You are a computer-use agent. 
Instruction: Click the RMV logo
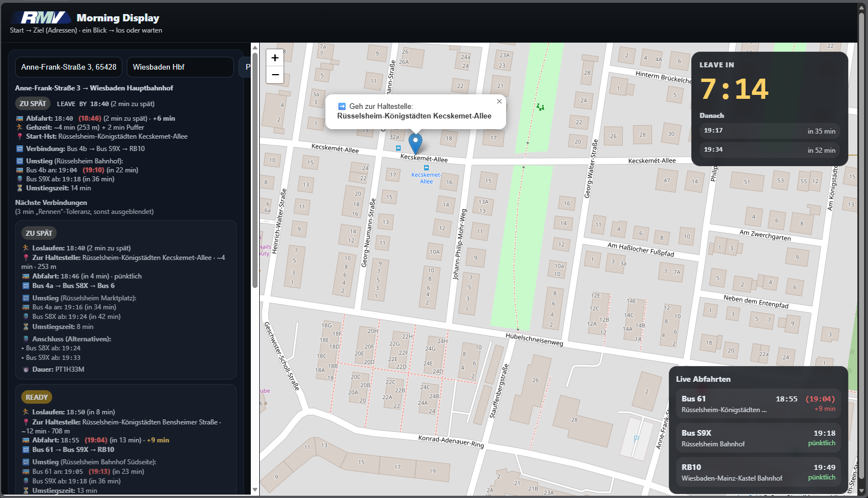41,18
